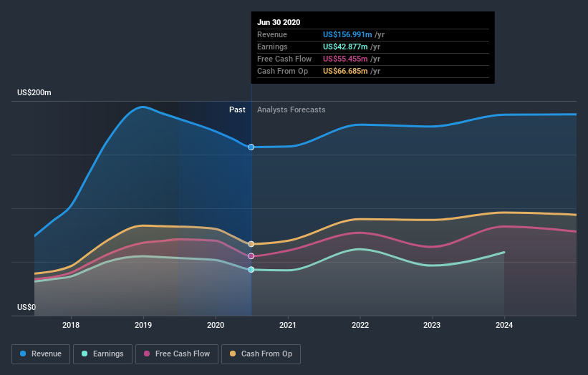Click the Analysts Forecasts label
The height and width of the screenshot is (375, 588).
pyautogui.click(x=291, y=109)
